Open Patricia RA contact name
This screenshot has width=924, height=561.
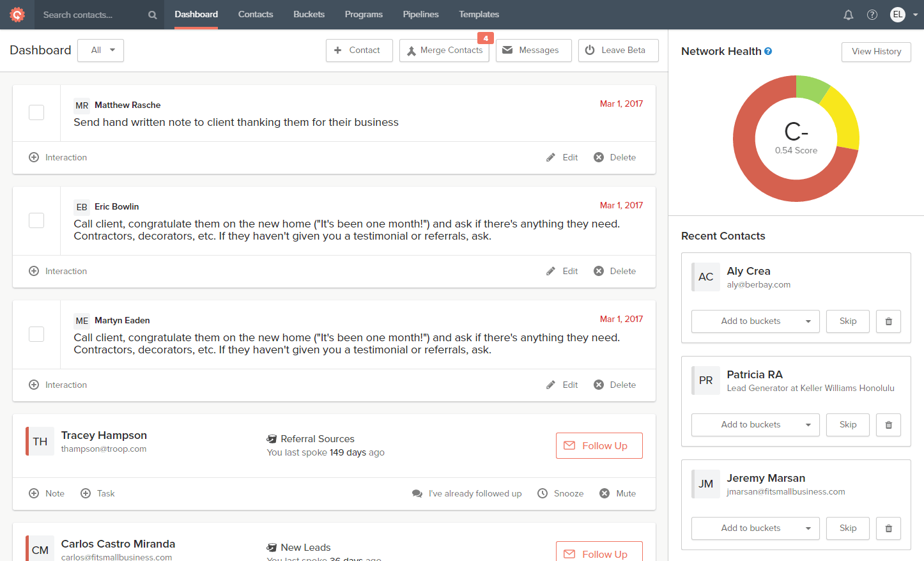tap(755, 374)
